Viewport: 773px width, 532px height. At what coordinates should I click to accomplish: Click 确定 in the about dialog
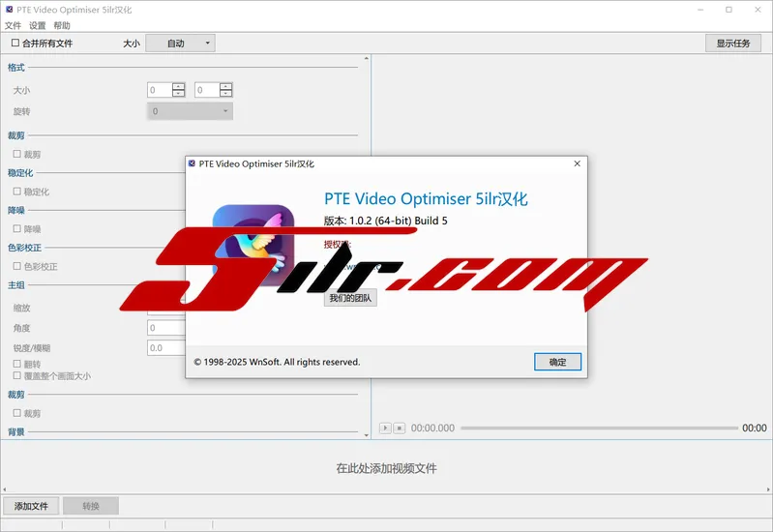click(x=557, y=362)
